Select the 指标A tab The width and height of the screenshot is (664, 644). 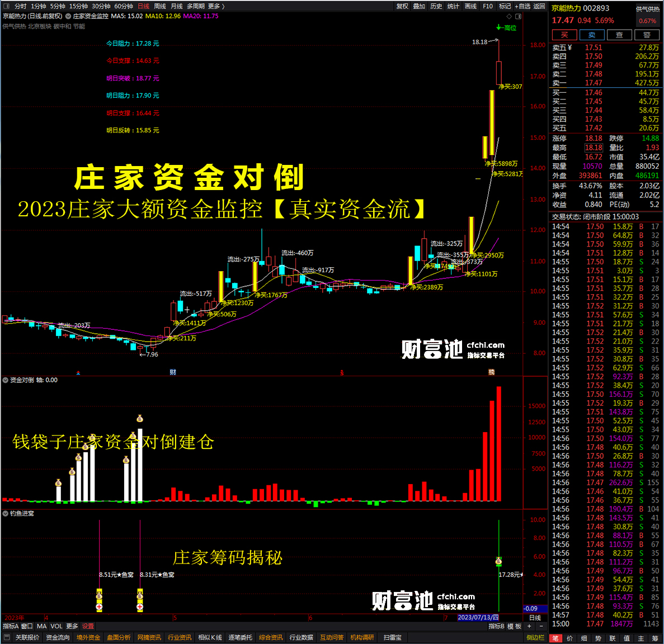click(11, 626)
